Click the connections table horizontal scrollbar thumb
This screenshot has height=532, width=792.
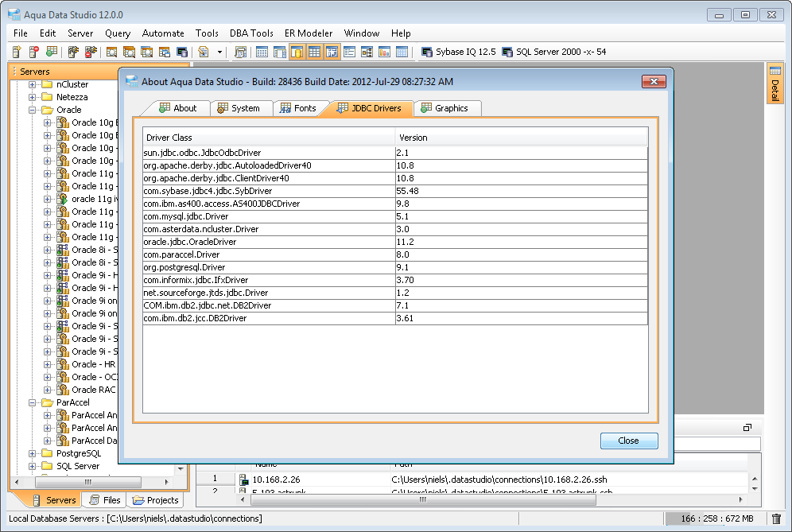coord(423,499)
